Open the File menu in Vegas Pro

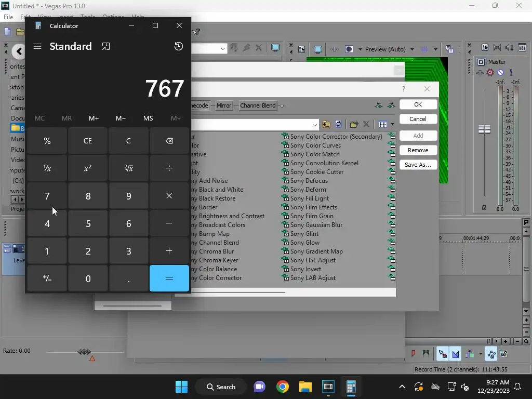pos(8,17)
